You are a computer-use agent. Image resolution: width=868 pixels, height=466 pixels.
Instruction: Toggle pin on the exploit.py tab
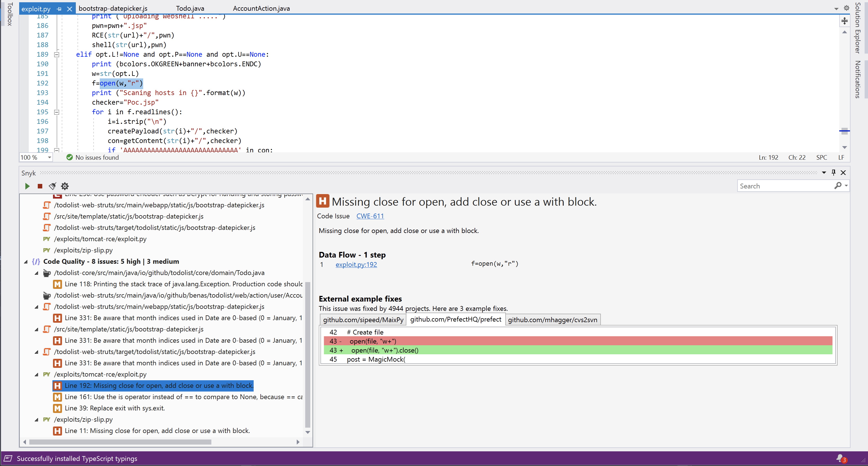point(59,9)
